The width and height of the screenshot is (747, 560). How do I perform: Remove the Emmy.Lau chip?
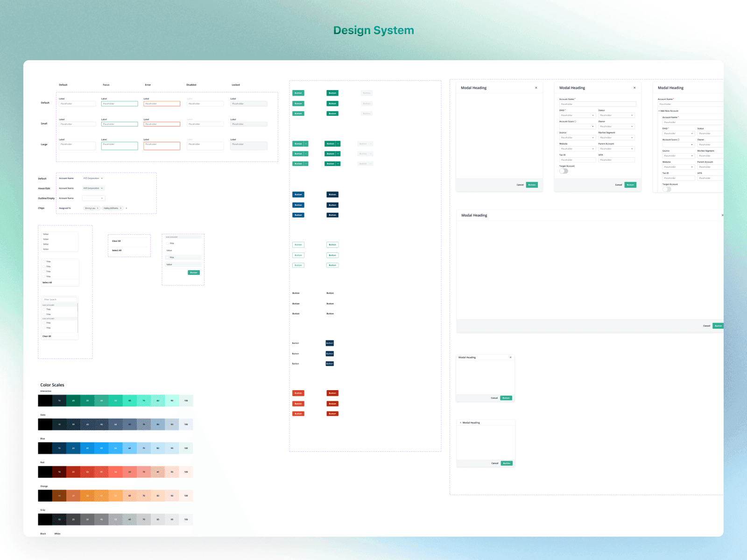point(98,208)
